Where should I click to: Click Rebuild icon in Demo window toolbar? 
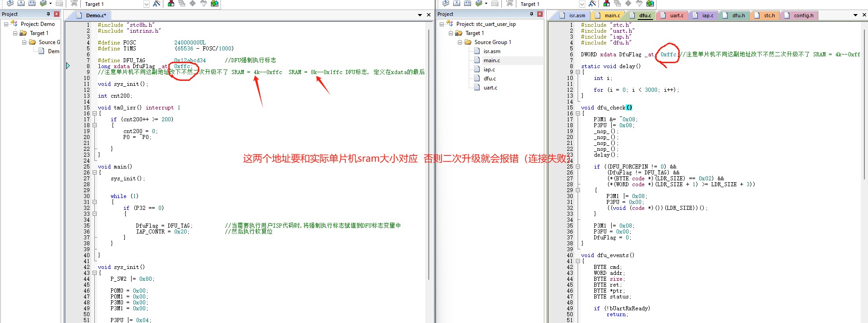point(32,3)
